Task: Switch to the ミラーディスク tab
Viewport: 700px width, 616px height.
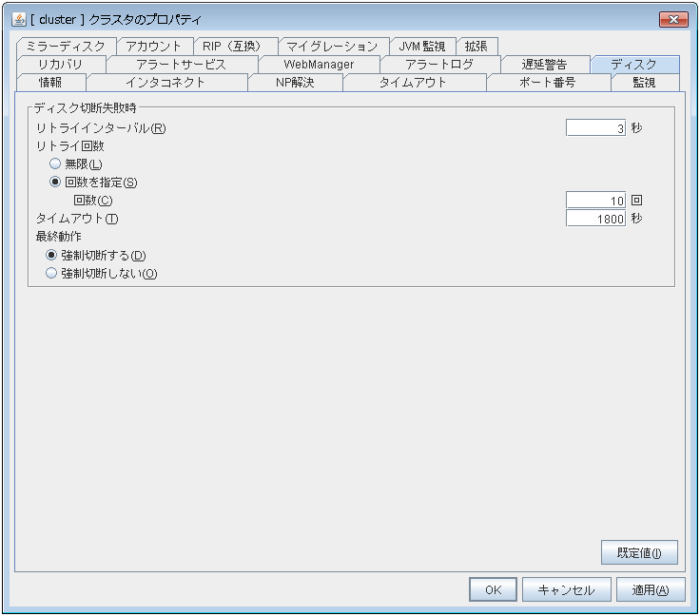Action: (66, 46)
